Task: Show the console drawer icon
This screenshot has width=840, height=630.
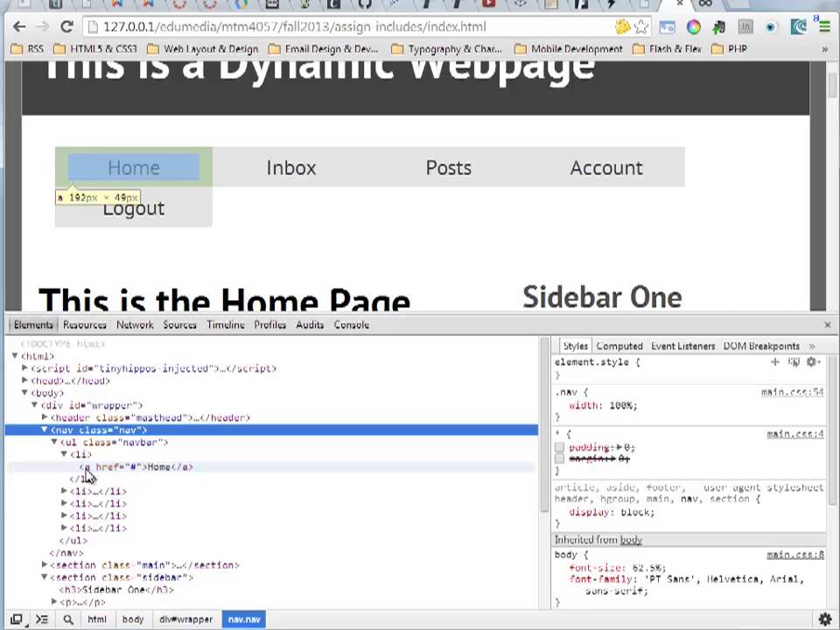Action: 42,619
